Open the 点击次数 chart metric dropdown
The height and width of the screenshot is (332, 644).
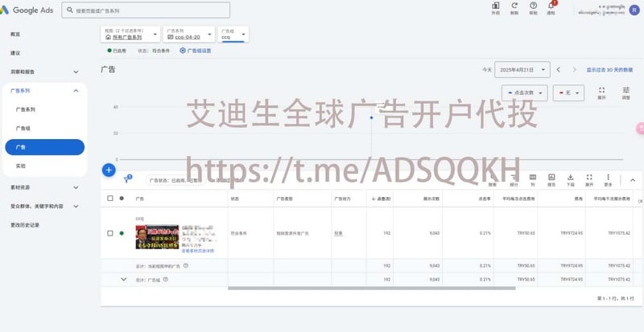pyautogui.click(x=525, y=93)
